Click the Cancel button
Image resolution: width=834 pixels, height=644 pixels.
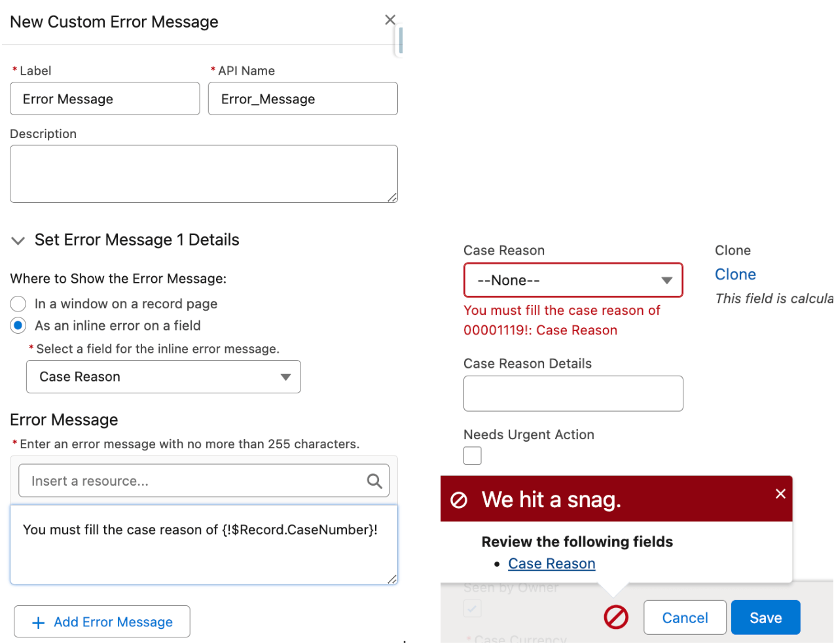point(685,617)
